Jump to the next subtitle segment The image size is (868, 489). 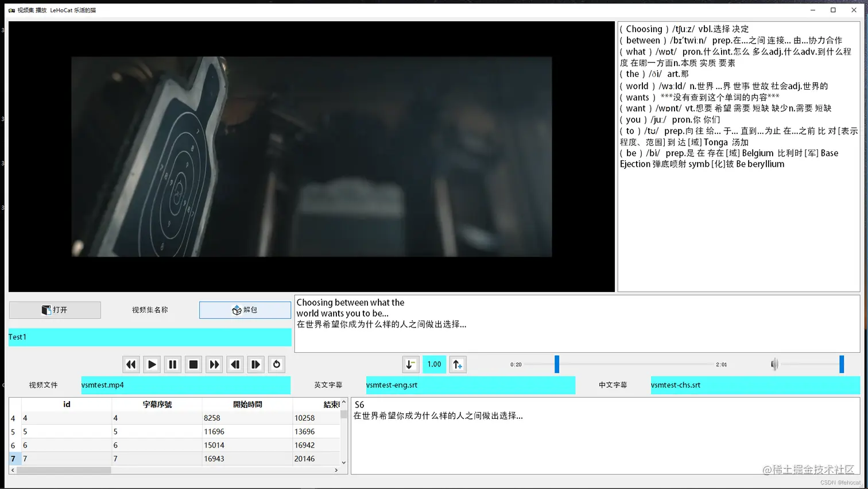tap(255, 364)
